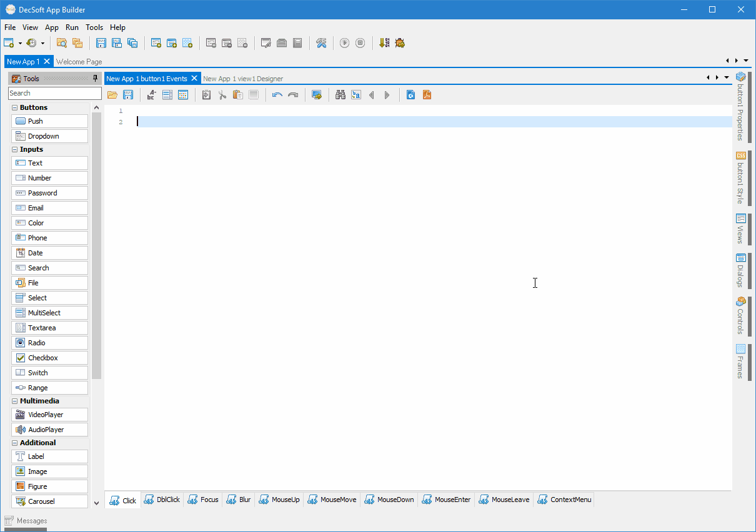Viewport: 756px width, 532px height.
Task: Select the MouseEnter event tab
Action: coord(447,500)
